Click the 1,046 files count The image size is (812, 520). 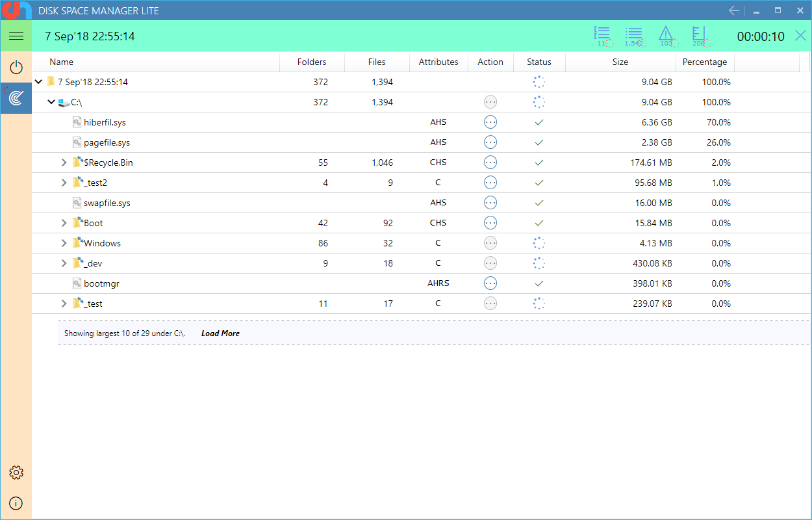tap(382, 162)
